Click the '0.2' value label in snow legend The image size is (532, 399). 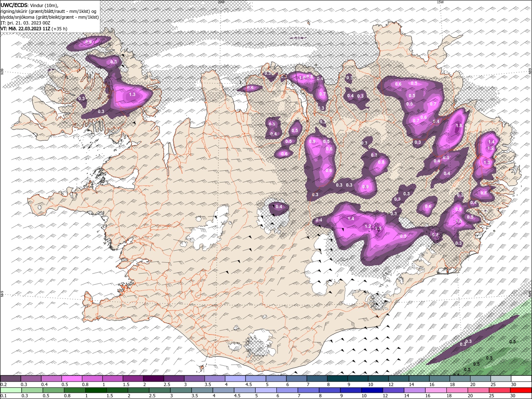coord(3,384)
